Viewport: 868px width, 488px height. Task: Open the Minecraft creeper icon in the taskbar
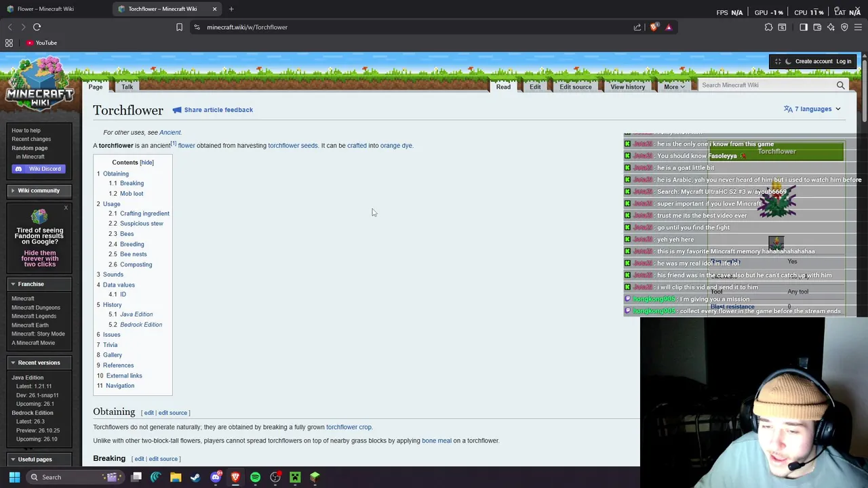295,477
